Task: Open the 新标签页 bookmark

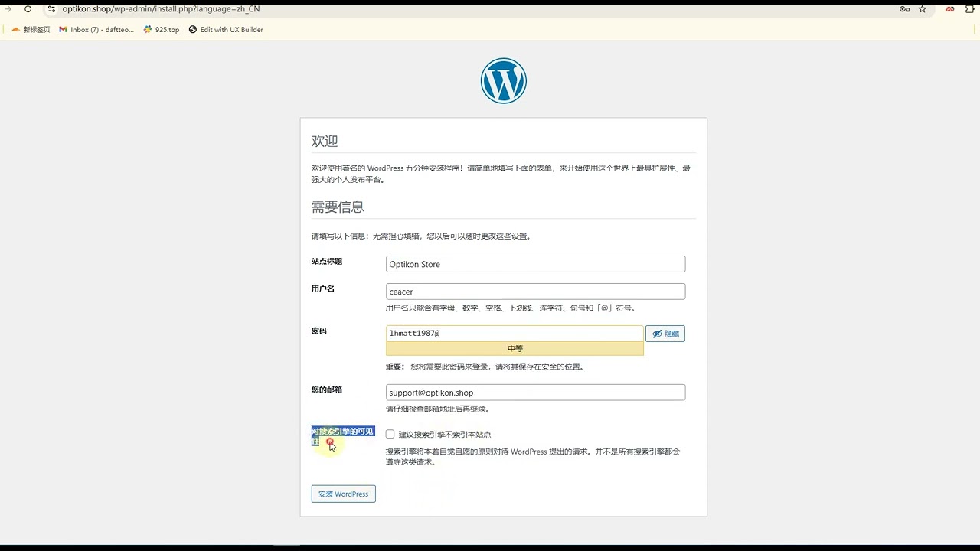Action: 31,30
